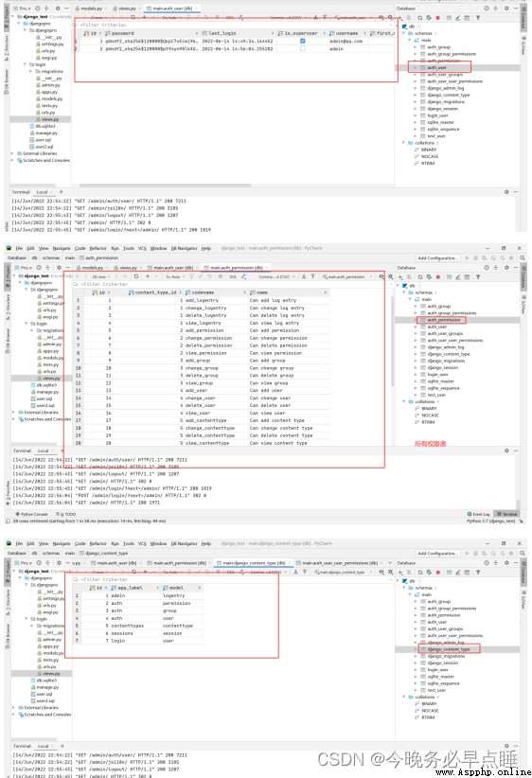Expand auth_group table node in auth_user window
Image resolution: width=532 pixels, height=778 pixels.
click(x=416, y=47)
